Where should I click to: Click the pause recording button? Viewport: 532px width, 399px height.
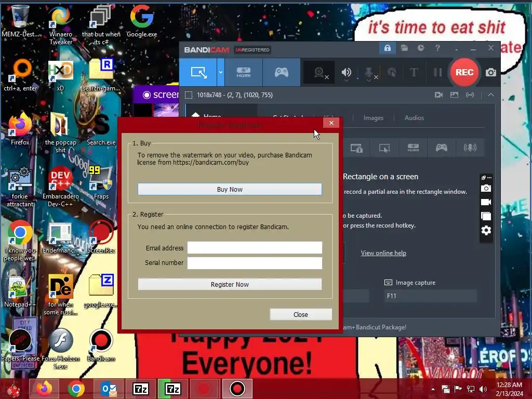coord(437,72)
